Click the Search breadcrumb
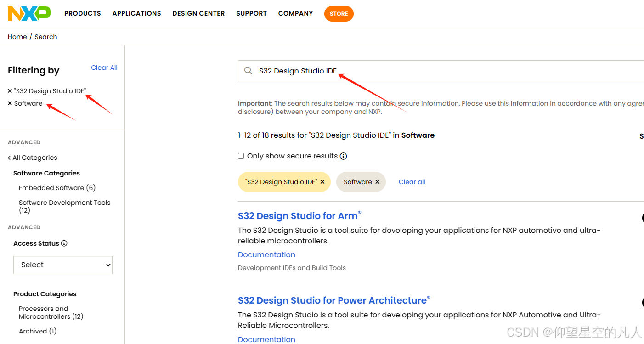Viewport: 644px width, 344px height. (x=46, y=37)
